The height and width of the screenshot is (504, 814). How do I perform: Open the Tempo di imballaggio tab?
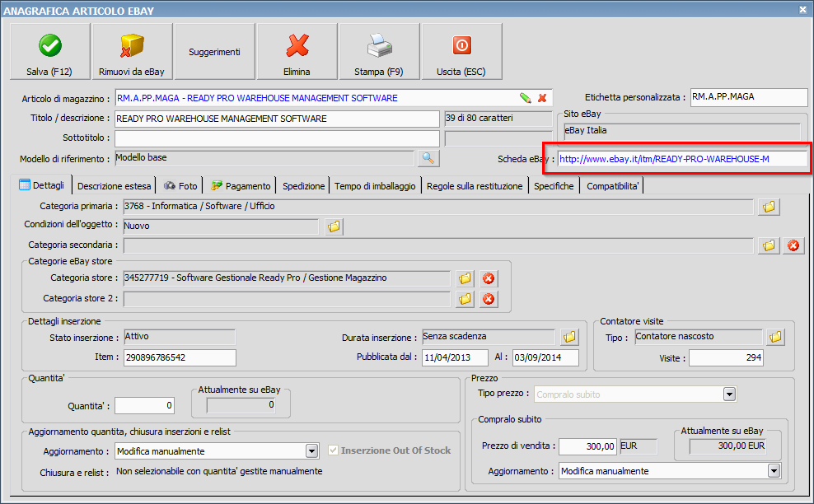pos(375,186)
